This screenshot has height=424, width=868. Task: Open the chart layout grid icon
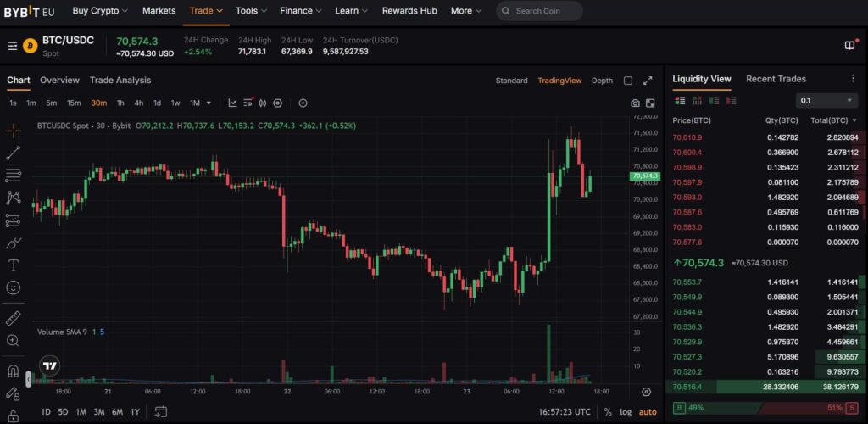pyautogui.click(x=650, y=103)
